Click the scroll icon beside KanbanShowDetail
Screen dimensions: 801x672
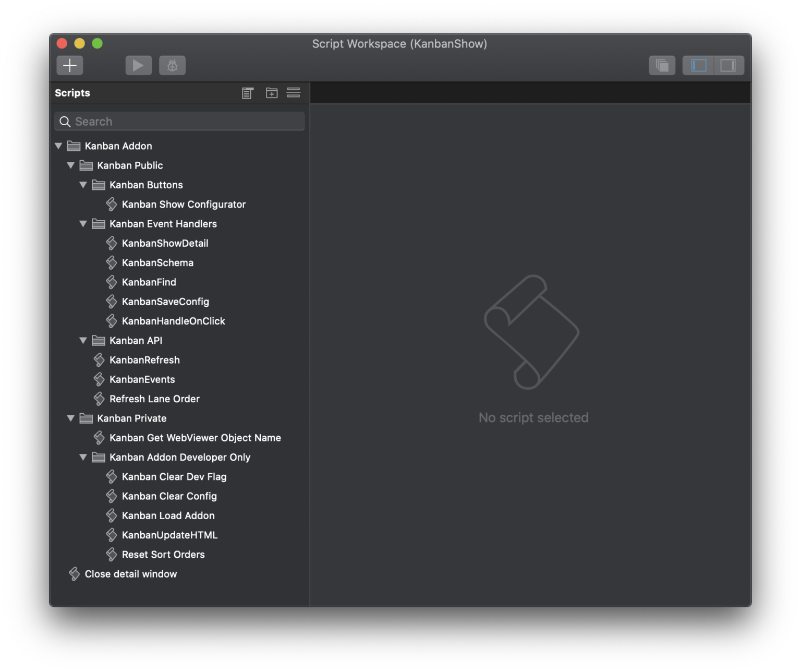[112, 243]
